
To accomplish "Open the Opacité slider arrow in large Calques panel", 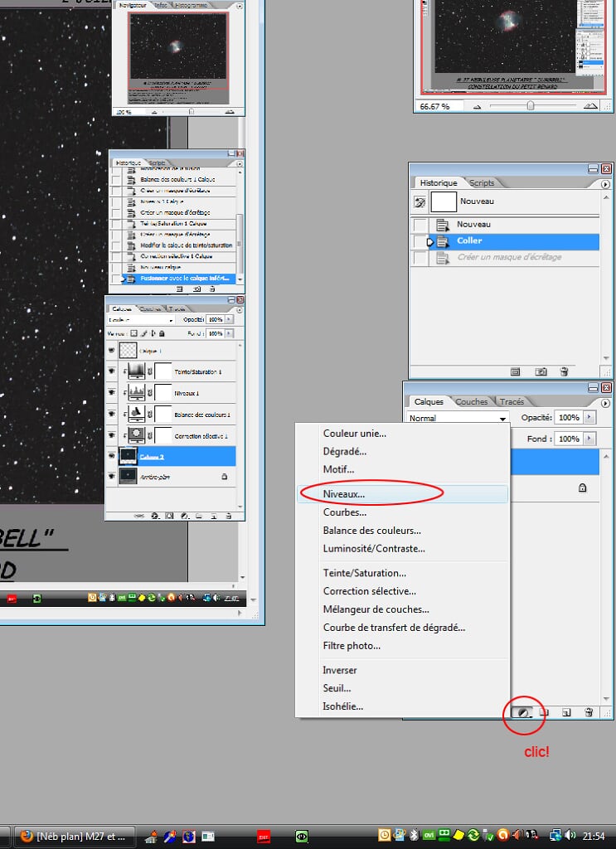I will click(589, 418).
